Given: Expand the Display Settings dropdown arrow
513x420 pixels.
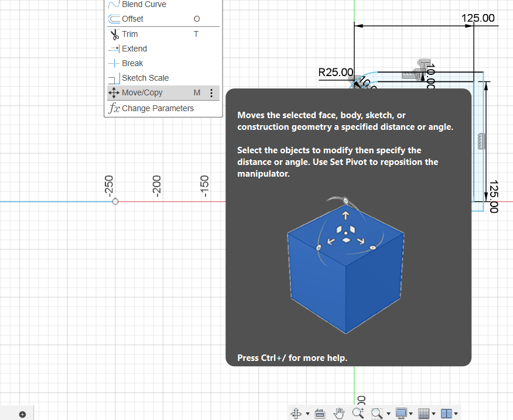Looking at the screenshot, I should click(411, 414).
